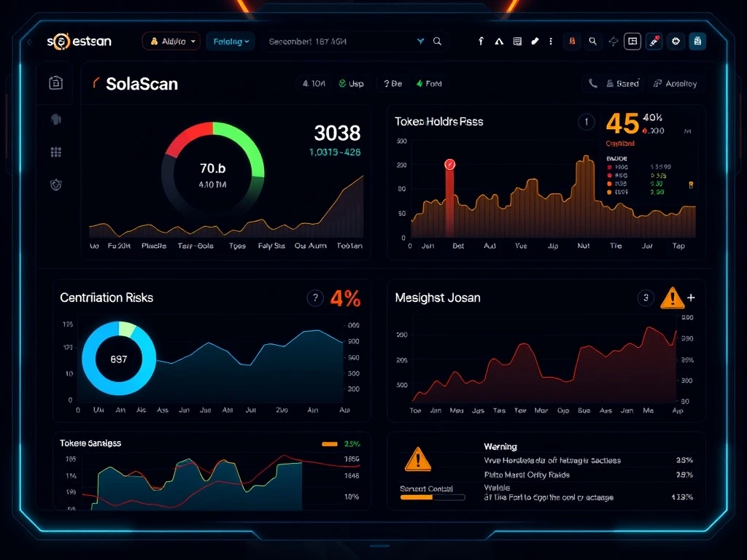Open the vertical three-dots menu

click(551, 42)
